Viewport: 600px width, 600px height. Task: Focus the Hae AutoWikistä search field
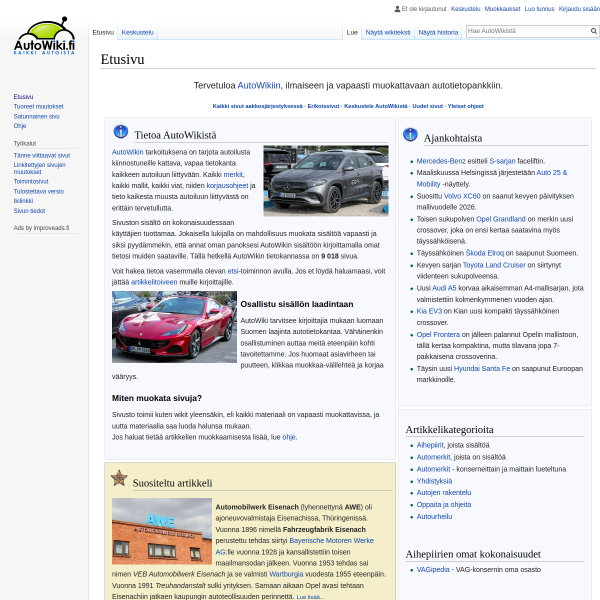pos(528,31)
